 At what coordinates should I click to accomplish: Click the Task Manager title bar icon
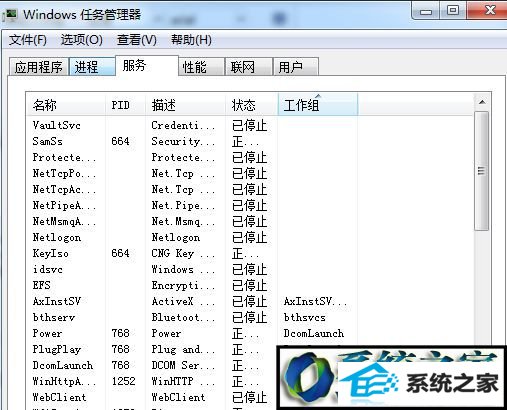tap(9, 15)
